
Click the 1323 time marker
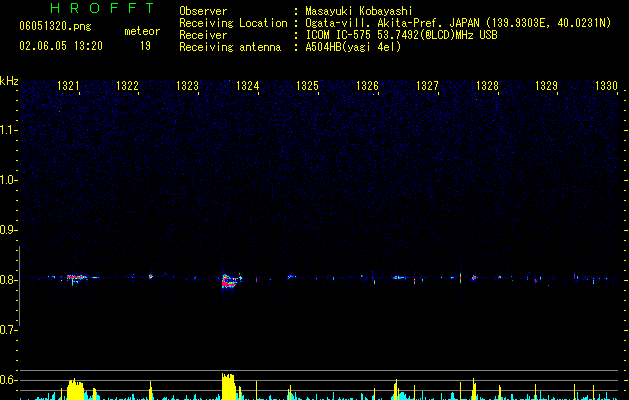(x=188, y=86)
